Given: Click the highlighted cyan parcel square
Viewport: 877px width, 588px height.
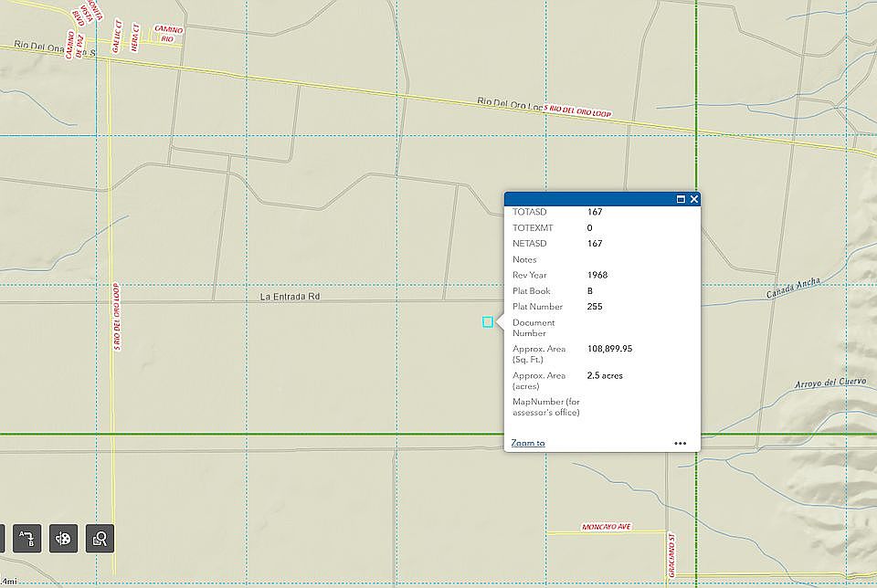Looking at the screenshot, I should tap(488, 321).
